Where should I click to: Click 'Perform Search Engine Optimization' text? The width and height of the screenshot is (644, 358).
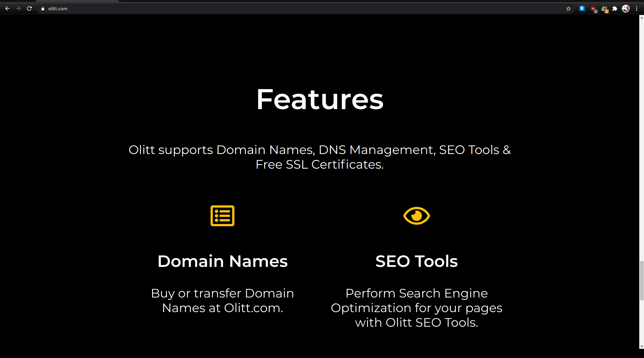coord(417,308)
